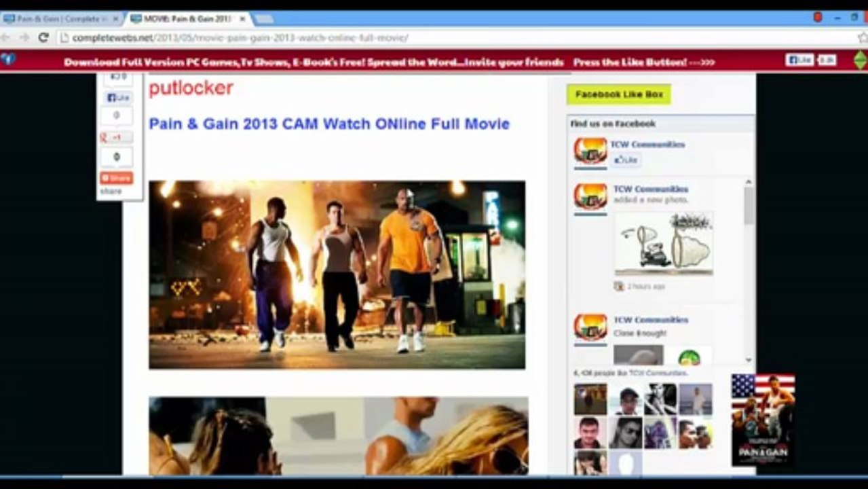Click the browser back arrow
The height and width of the screenshot is (489, 868).
5,38
